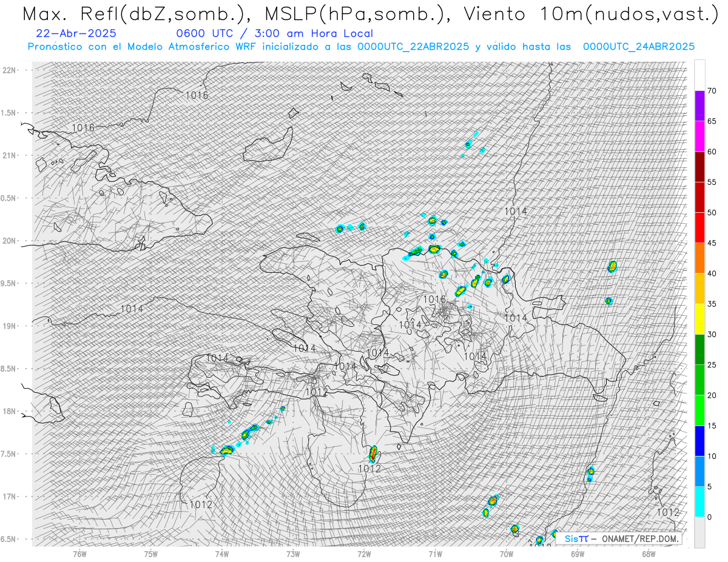
Task: Select the orange 40–45 dBZ color band
Action: pyautogui.click(x=699, y=258)
